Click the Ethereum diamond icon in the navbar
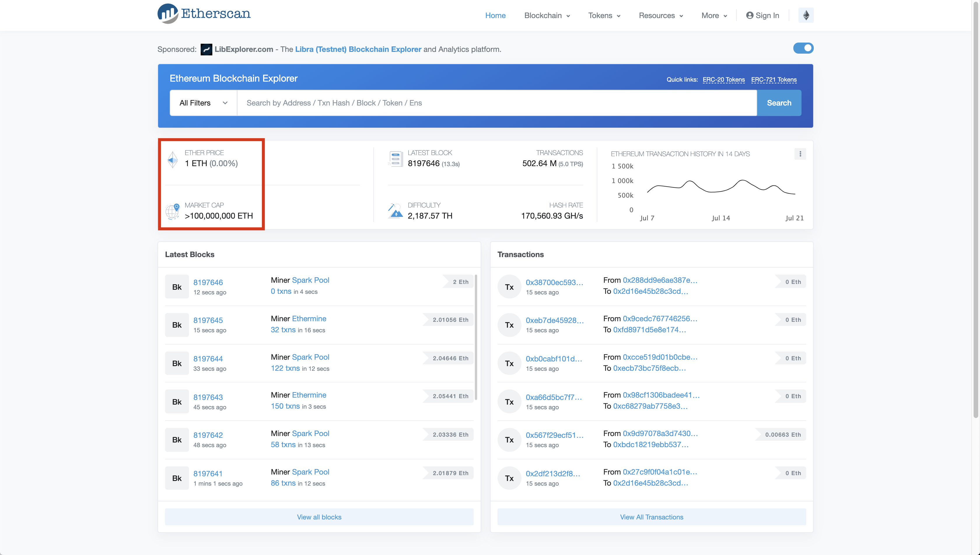The width and height of the screenshot is (980, 555). point(806,15)
